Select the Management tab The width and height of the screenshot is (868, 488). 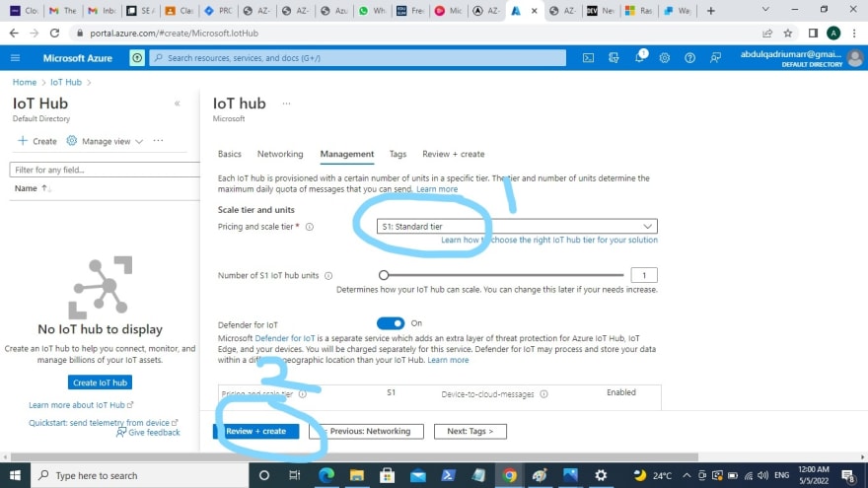347,154
